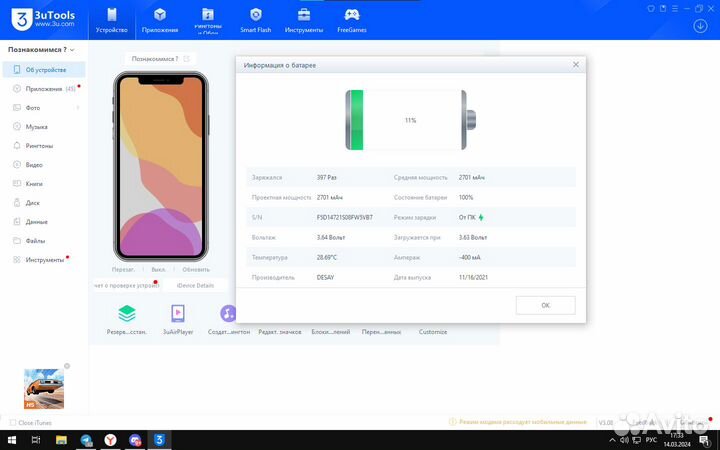Click the 3uTools taskbar icon
The height and width of the screenshot is (450, 720).
tap(159, 440)
